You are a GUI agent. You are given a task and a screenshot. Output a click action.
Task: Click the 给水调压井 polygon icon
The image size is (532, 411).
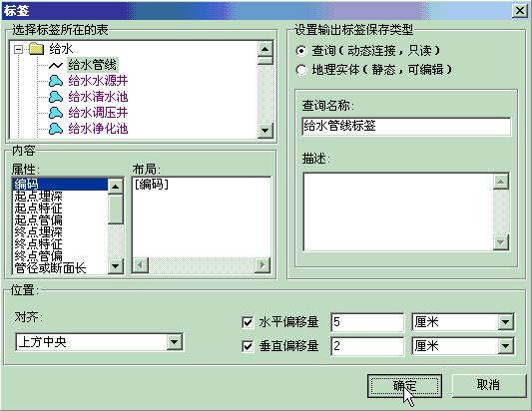tap(56, 113)
